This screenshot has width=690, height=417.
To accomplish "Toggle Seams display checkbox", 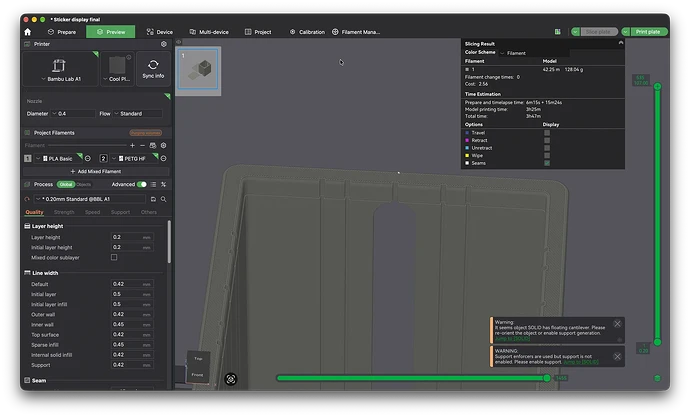I will tap(547, 163).
